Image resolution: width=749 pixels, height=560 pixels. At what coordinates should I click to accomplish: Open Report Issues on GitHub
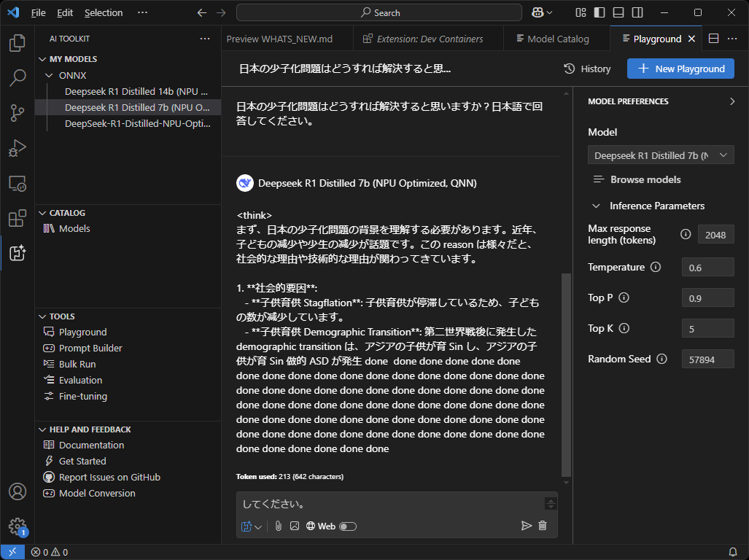click(109, 478)
